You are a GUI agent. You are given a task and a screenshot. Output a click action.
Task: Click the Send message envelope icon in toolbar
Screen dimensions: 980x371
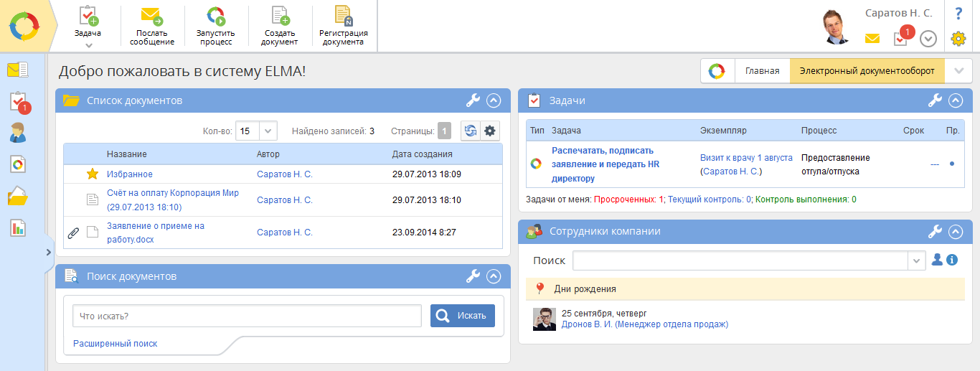coord(151,16)
